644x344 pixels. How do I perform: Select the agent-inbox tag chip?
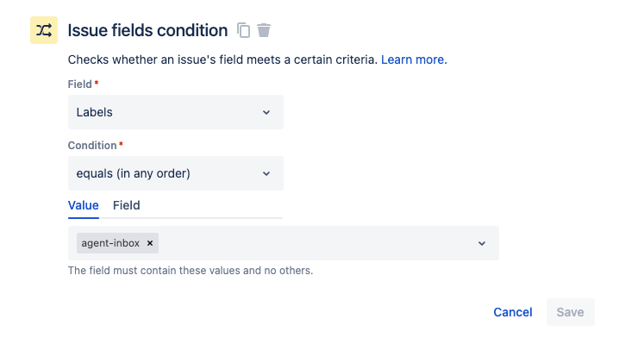[x=110, y=243]
